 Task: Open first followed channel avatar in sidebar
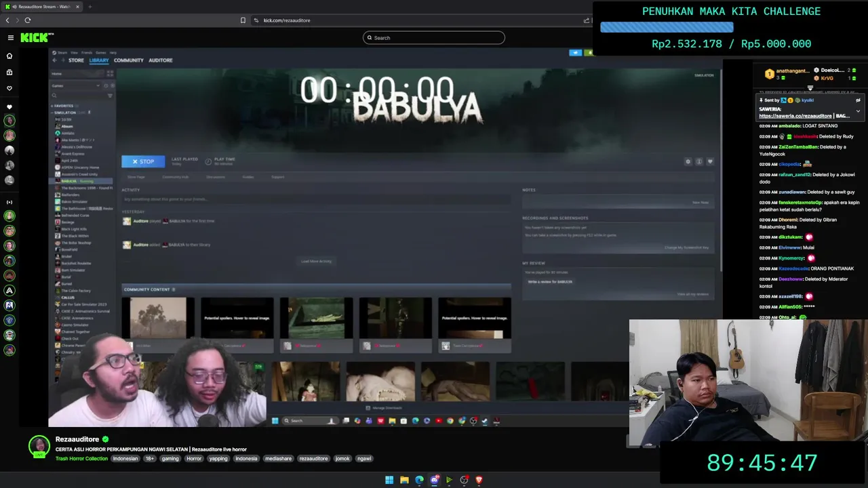(9, 121)
